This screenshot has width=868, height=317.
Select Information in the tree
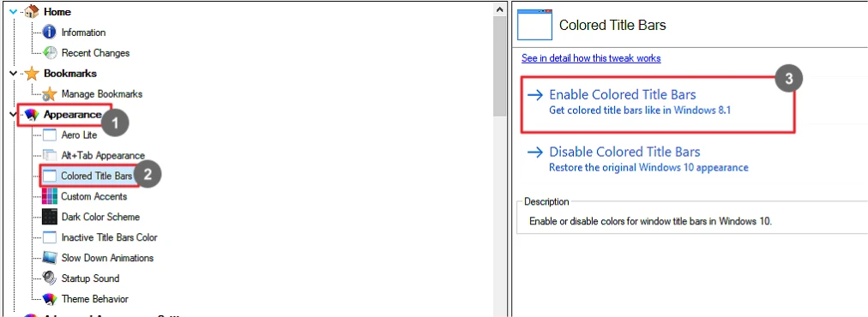83,33
